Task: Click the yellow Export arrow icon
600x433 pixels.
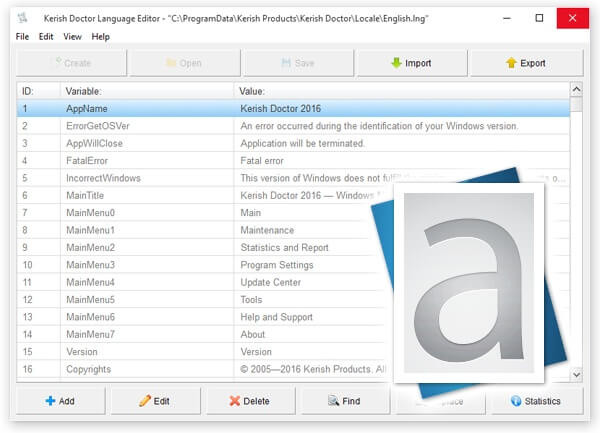Action: pyautogui.click(x=511, y=63)
